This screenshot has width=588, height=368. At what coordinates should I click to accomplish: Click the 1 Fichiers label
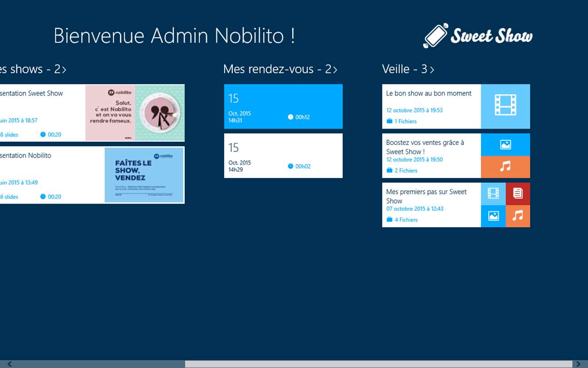point(406,121)
